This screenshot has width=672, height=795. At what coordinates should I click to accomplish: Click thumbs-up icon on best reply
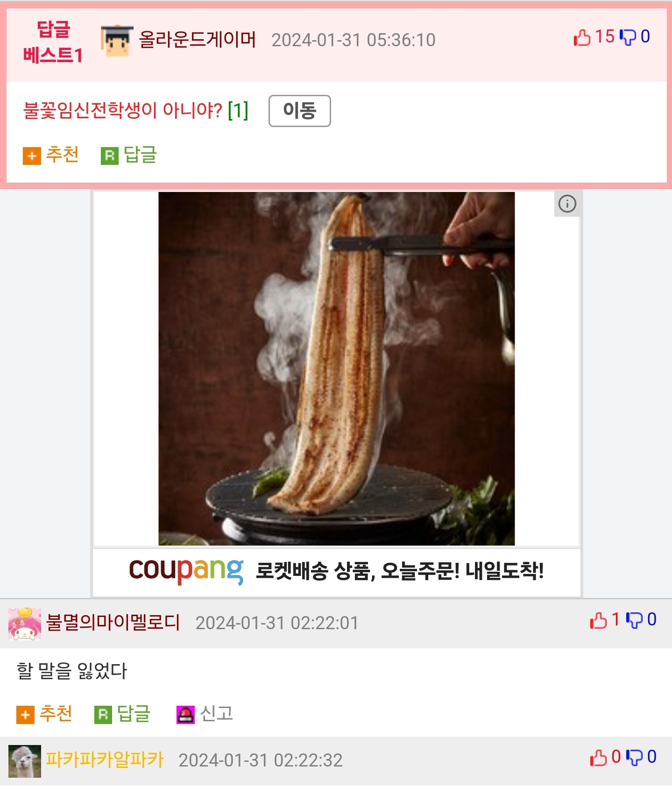click(582, 37)
